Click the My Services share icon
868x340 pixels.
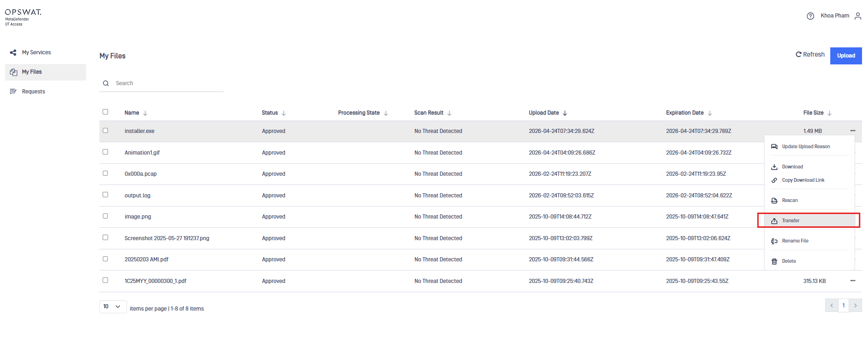coord(13,52)
